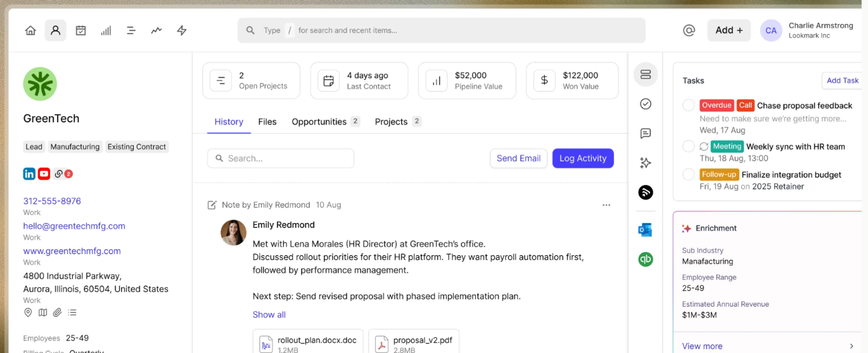Click the Pipeline Value chart icon

point(436,80)
